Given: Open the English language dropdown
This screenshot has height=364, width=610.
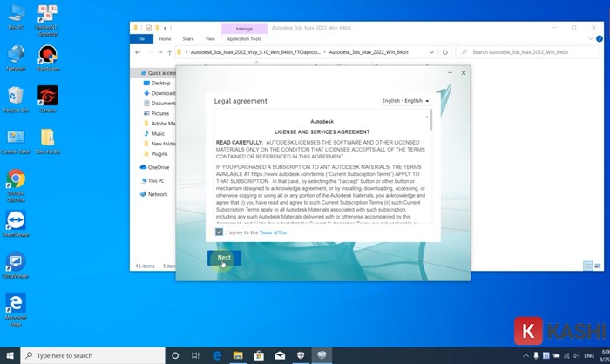Looking at the screenshot, I should coord(406,101).
